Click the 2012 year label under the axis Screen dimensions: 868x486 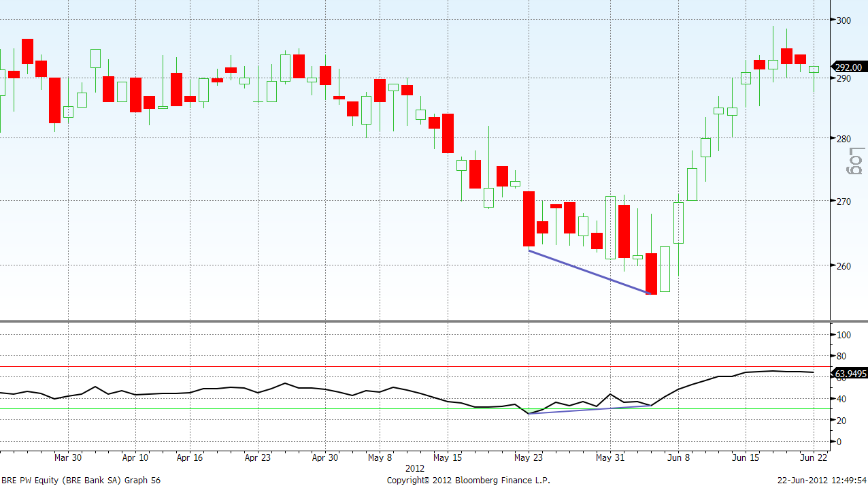(414, 469)
